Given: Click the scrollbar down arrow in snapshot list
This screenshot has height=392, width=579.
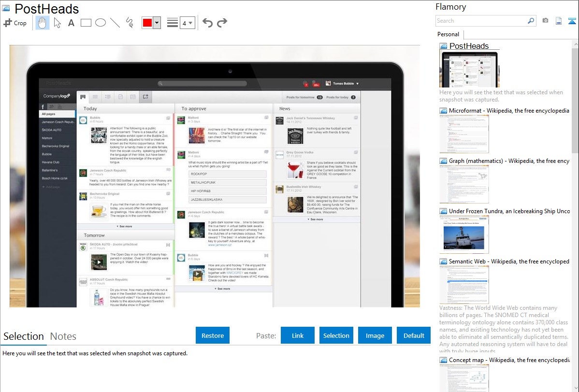Looking at the screenshot, I should point(575,388).
